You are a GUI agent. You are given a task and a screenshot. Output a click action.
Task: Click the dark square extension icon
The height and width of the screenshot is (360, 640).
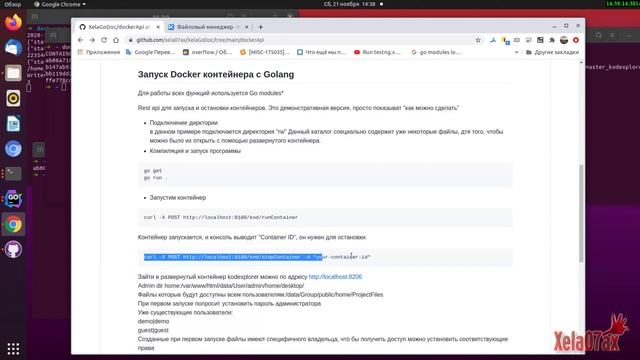pos(540,40)
